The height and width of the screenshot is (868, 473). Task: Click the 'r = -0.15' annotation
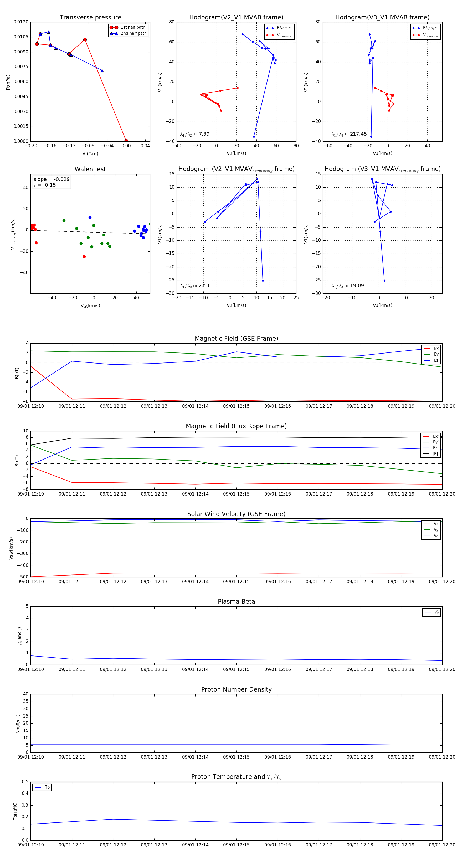(x=45, y=185)
